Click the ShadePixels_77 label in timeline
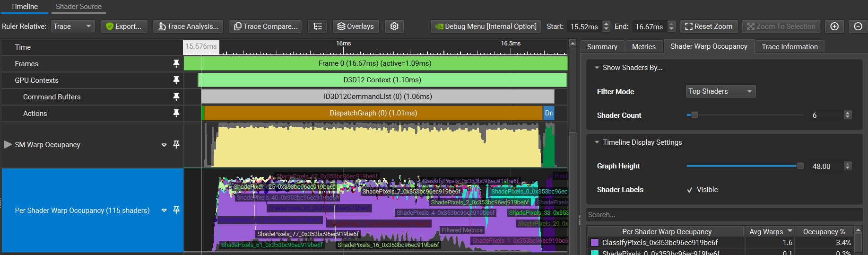 coord(308,234)
